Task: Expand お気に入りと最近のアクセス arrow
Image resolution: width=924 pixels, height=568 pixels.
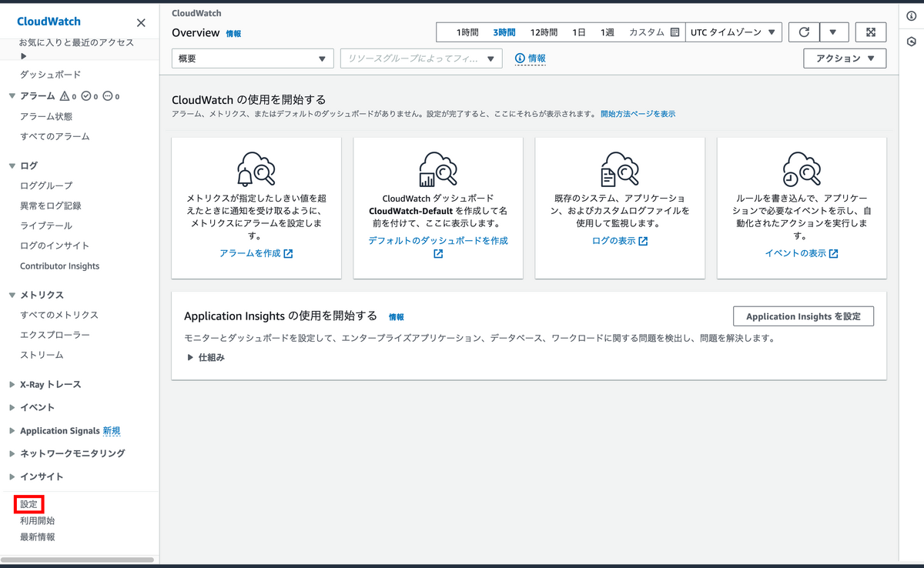Action: point(24,56)
